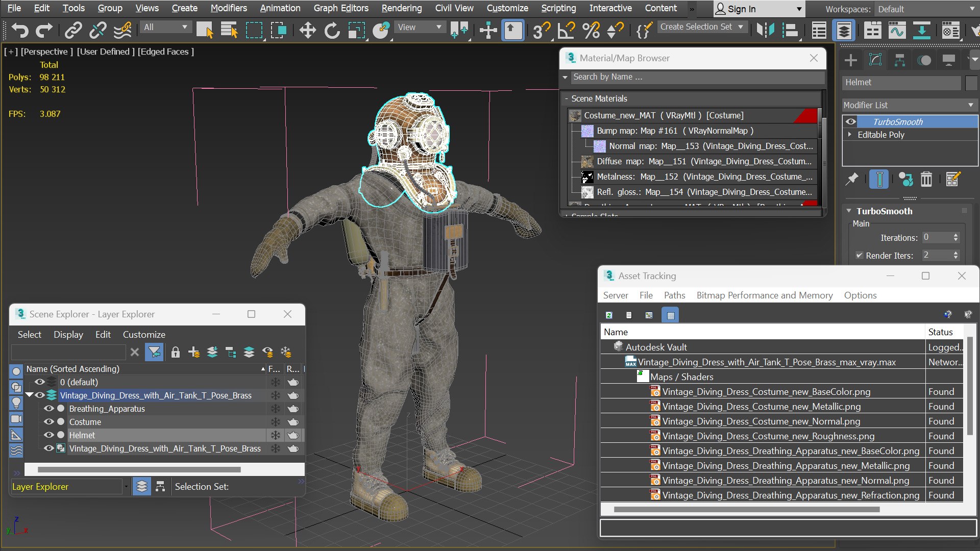Select the Link tool icon
This screenshot has height=551, width=980.
tap(73, 30)
